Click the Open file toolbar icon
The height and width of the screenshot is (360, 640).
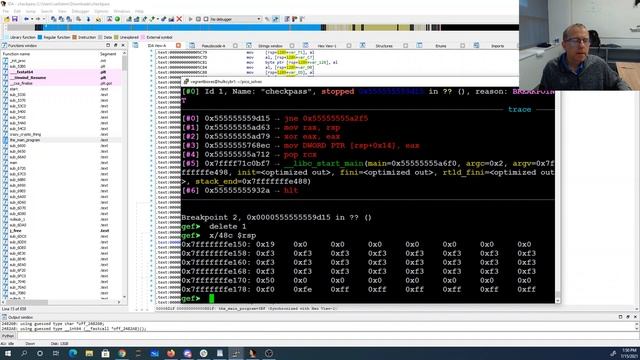(x=7, y=19)
